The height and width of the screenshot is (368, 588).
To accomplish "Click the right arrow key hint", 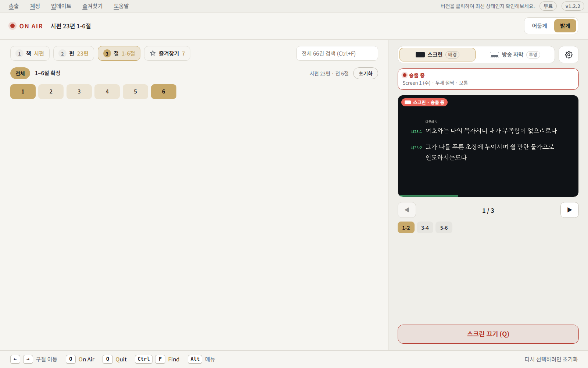I will click(28, 359).
